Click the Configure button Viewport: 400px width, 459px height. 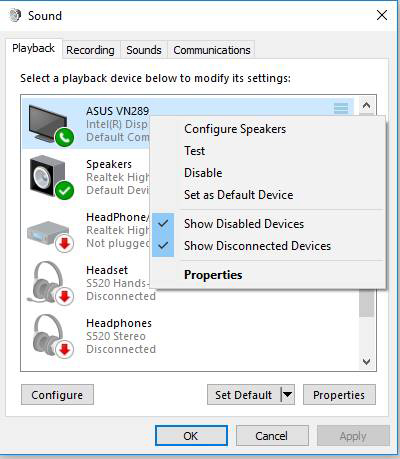(x=57, y=395)
